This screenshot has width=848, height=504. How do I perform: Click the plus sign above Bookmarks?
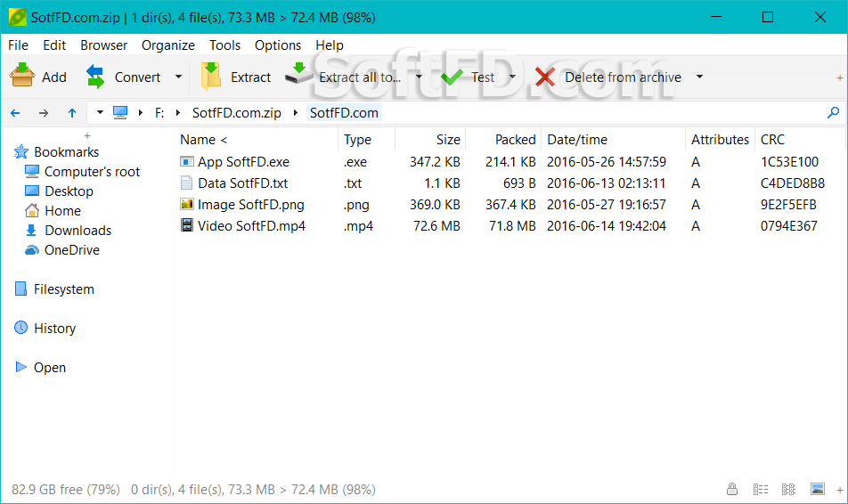87,135
